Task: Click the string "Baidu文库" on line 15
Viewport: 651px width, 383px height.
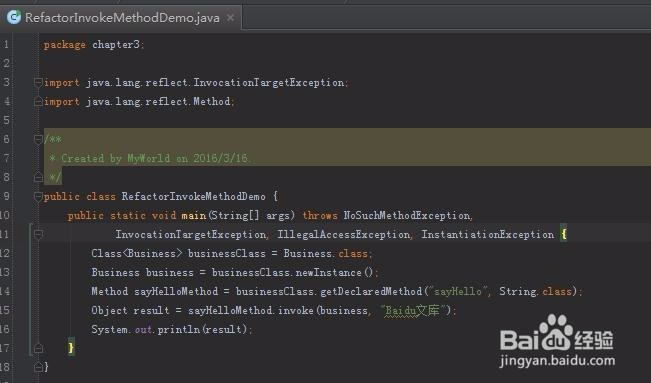Action: pyautogui.click(x=415, y=310)
